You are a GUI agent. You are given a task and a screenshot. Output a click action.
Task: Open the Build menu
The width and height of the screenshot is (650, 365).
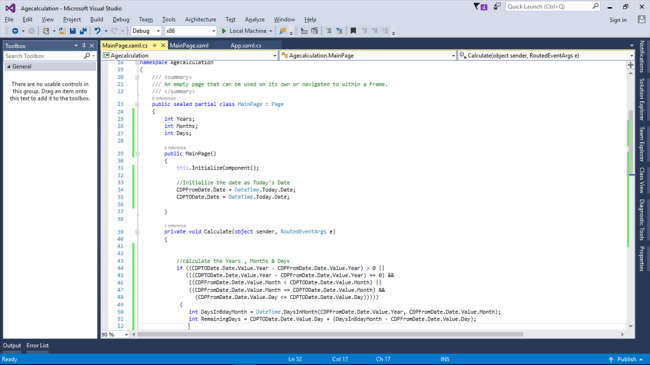tap(97, 19)
